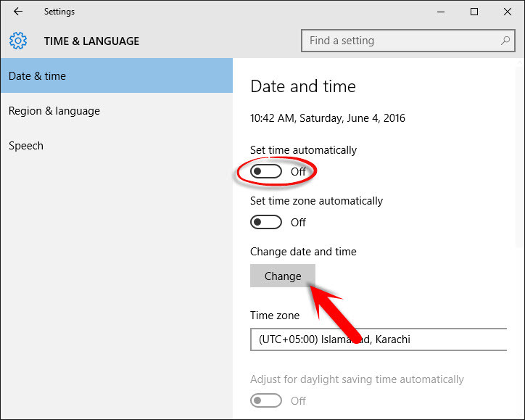Image resolution: width=525 pixels, height=420 pixels.
Task: Close the Settings window
Action: click(x=508, y=12)
